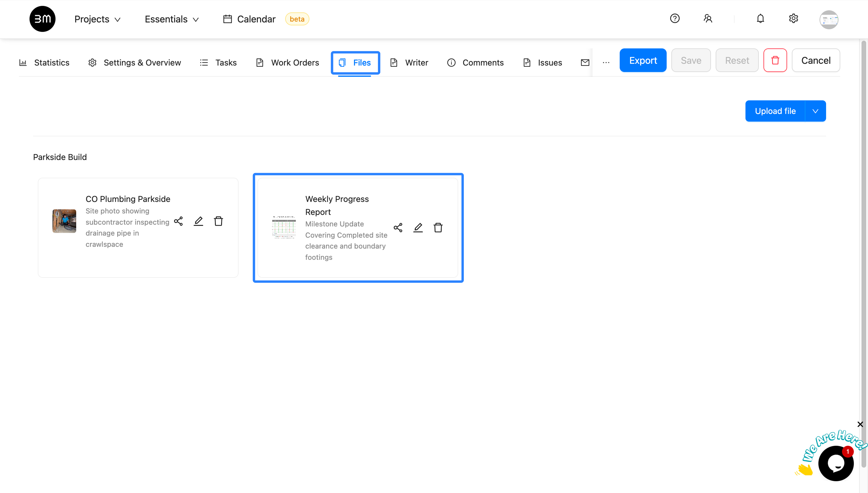The image size is (868, 493).
Task: Open the mail envelope tab icon
Action: pos(585,62)
